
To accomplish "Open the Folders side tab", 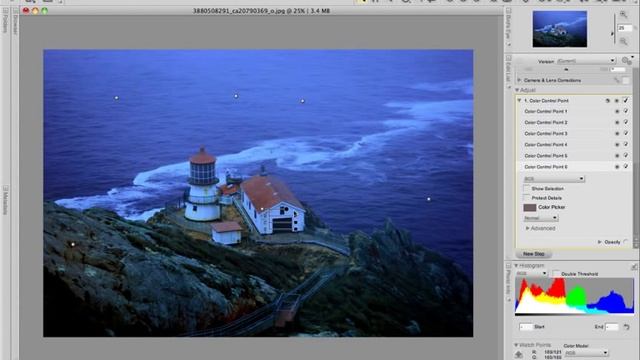I will point(5,21).
